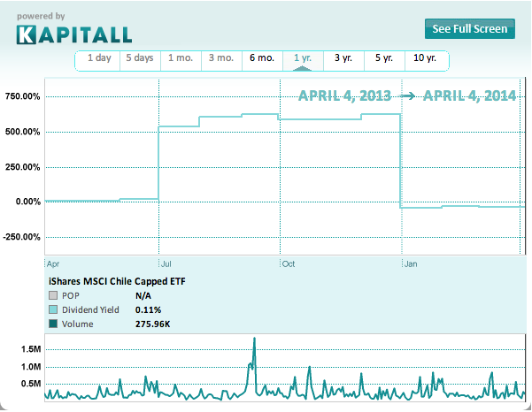The height and width of the screenshot is (412, 532).
Task: Open the See Full Screen view
Action: pos(470,29)
